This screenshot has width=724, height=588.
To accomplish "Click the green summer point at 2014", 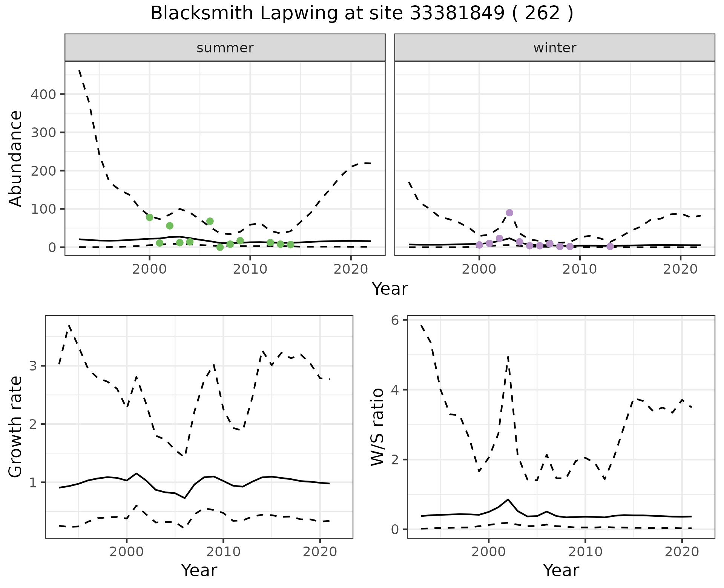I will click(x=290, y=245).
